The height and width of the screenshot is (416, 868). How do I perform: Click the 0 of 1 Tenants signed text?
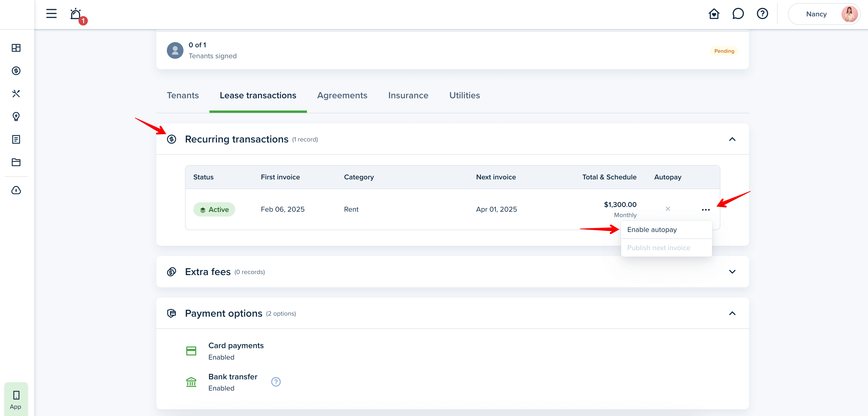click(212, 50)
